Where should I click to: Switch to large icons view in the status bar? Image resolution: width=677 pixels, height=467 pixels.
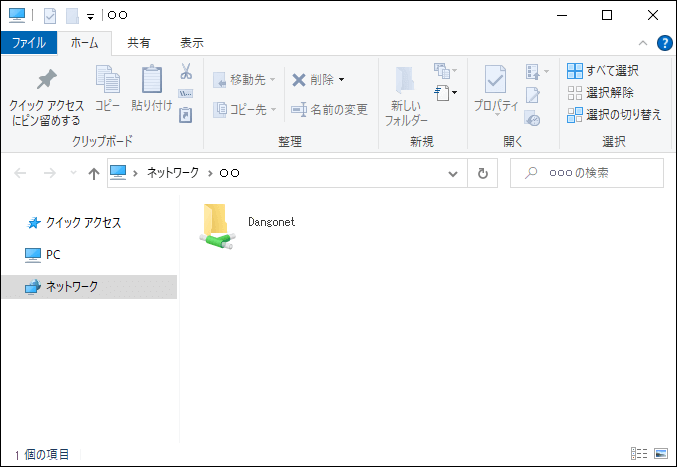pos(660,454)
